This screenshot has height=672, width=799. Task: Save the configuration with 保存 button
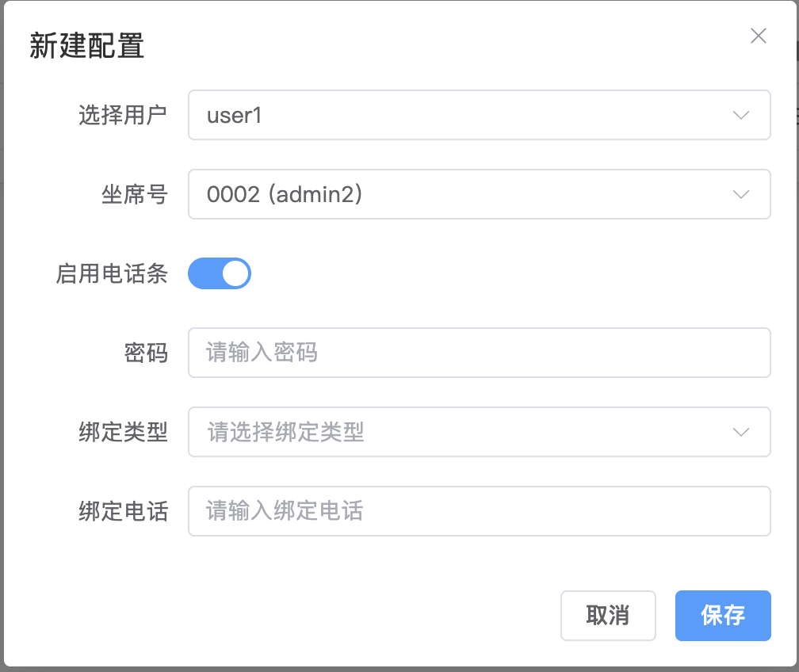click(x=723, y=615)
